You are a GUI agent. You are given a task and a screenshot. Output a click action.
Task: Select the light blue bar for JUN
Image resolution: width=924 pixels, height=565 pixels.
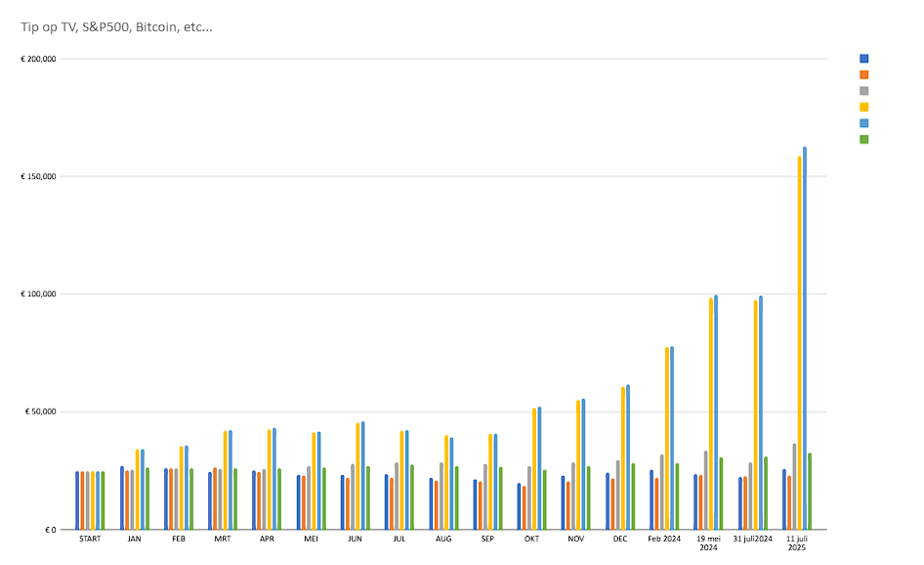[x=362, y=475]
